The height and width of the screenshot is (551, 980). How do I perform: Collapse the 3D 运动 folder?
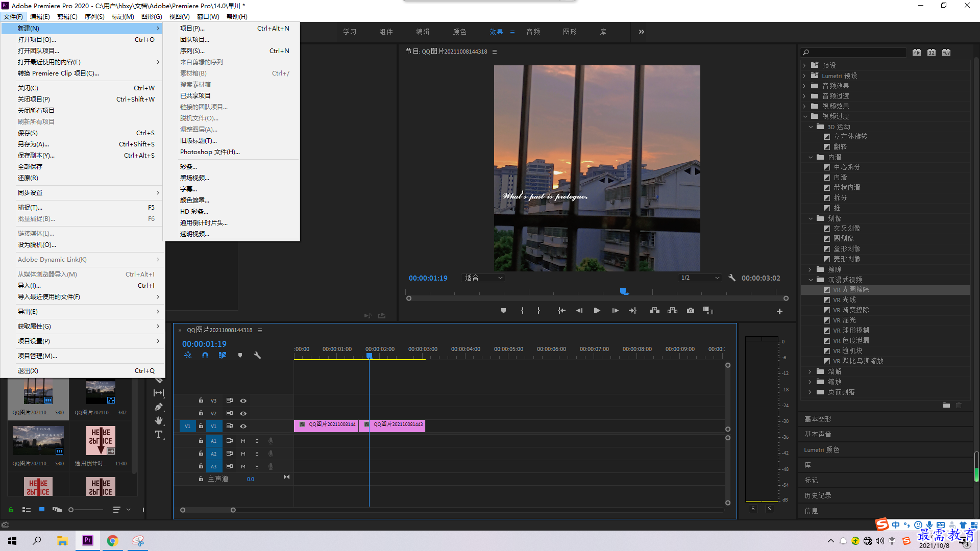(x=811, y=127)
